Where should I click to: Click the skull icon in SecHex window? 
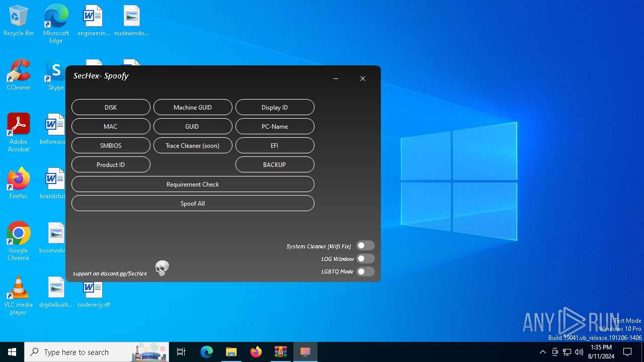(x=162, y=268)
